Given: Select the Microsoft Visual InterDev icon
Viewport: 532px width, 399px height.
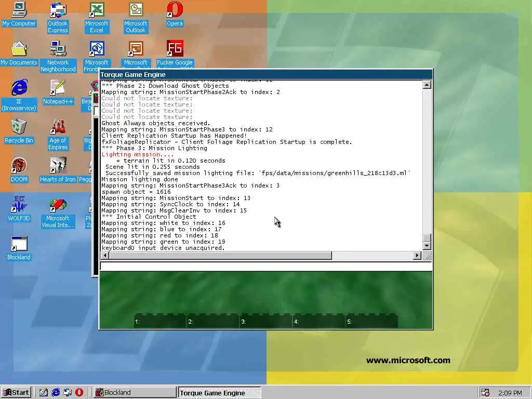Looking at the screenshot, I should (58, 212).
